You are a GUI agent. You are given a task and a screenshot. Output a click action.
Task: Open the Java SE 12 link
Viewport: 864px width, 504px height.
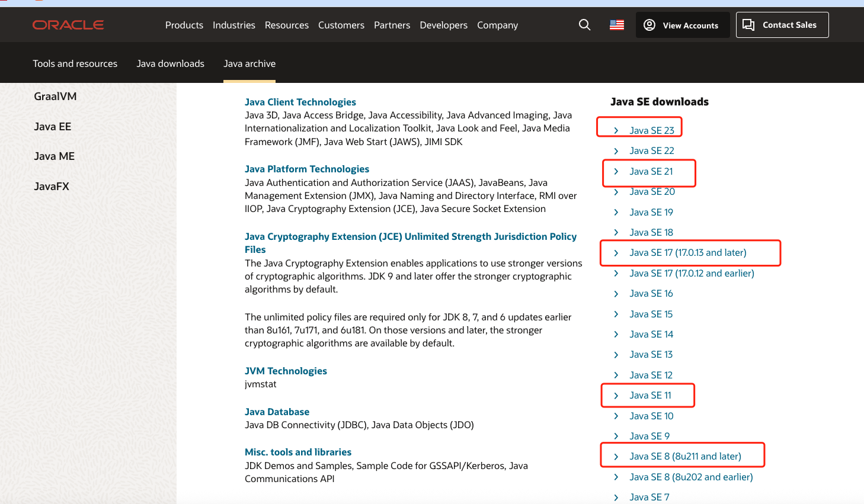[x=651, y=375]
